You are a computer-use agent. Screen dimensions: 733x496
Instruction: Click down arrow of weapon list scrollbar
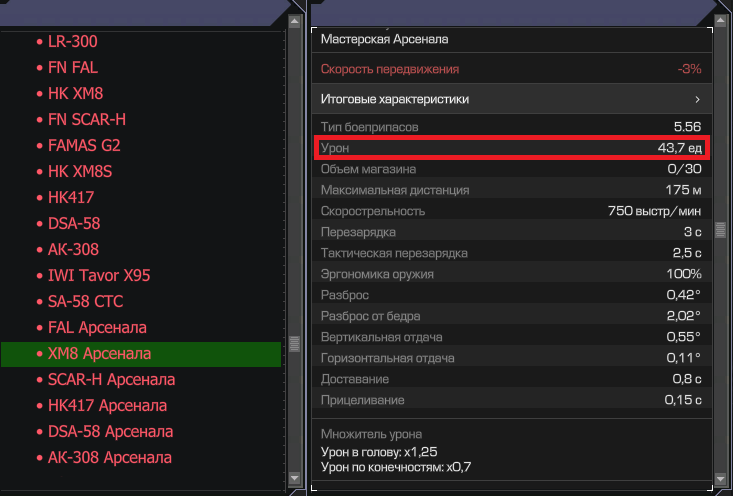click(295, 478)
